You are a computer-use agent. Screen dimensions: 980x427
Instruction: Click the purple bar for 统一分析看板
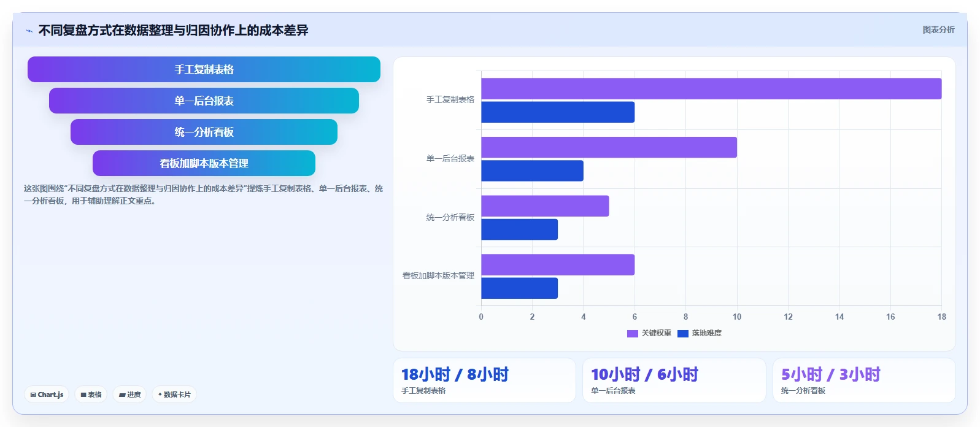[x=545, y=206]
